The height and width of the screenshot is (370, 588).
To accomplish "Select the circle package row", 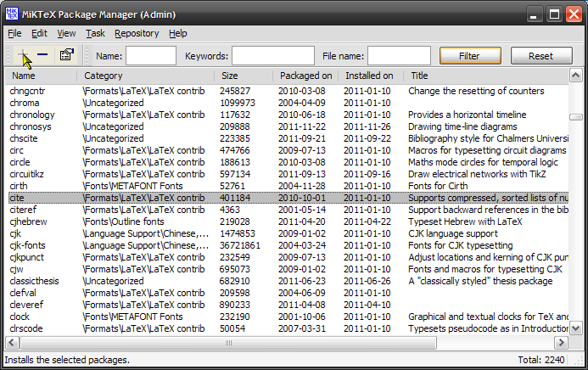I will (287, 162).
